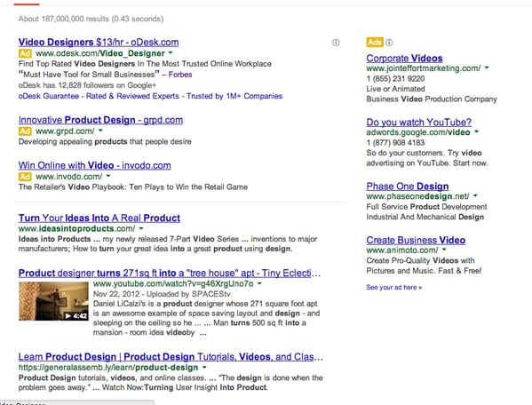The width and height of the screenshot is (532, 405).
Task: Open the Product designer turns 271sq ft result
Action: 170,273
